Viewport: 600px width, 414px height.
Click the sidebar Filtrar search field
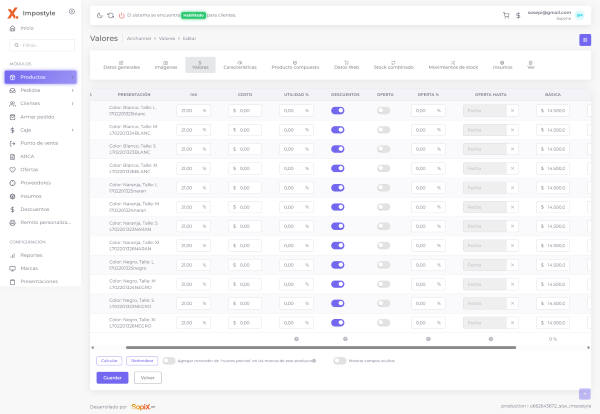click(45, 45)
